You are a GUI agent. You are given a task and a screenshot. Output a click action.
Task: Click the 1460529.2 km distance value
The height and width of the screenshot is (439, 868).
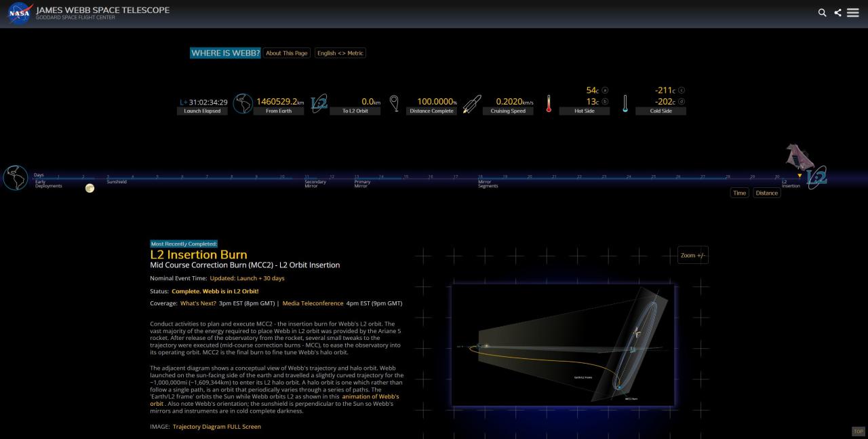pyautogui.click(x=280, y=102)
